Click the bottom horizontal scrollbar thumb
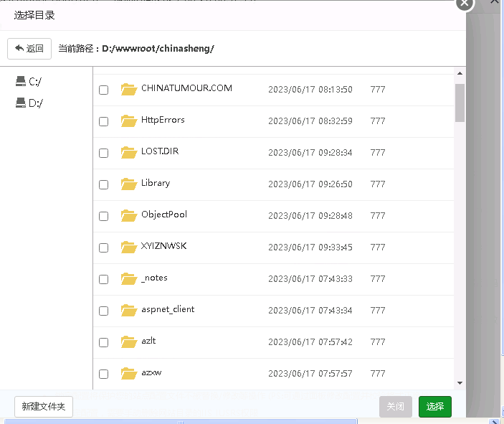 pos(181,422)
